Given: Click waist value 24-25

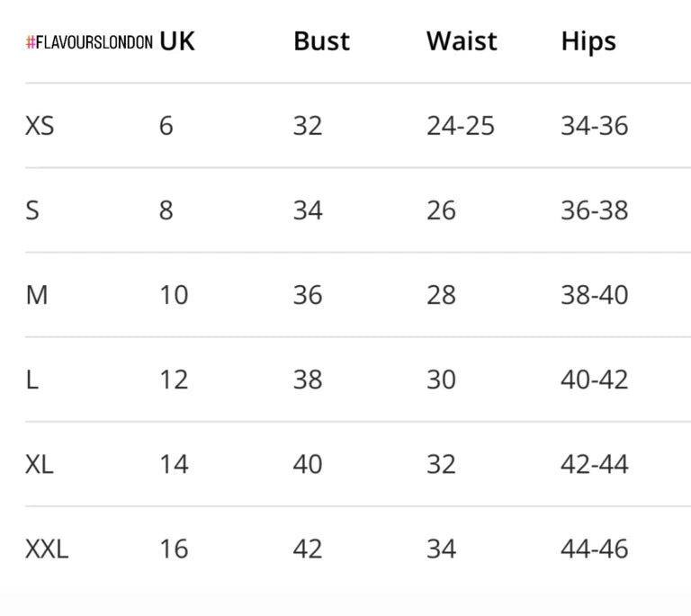Looking at the screenshot, I should 461,126.
